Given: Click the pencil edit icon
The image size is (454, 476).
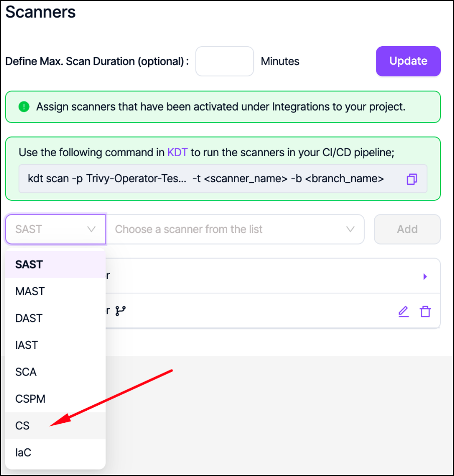Looking at the screenshot, I should pos(403,311).
